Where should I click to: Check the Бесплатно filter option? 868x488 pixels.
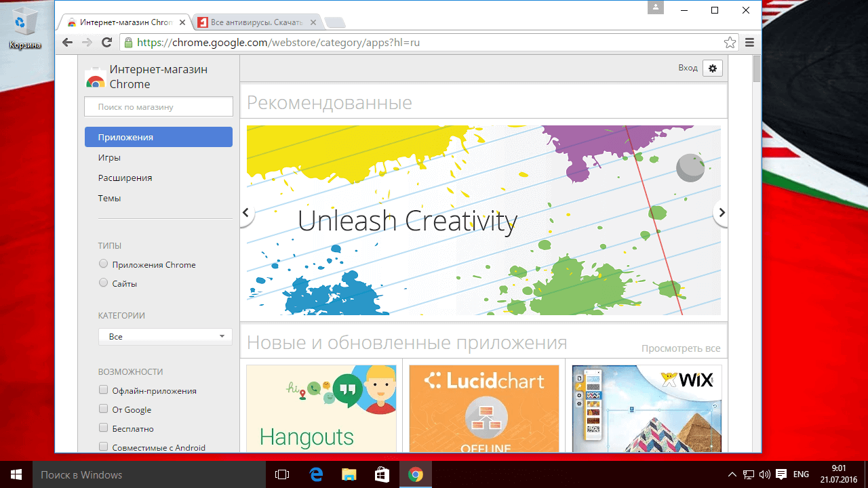coord(103,427)
